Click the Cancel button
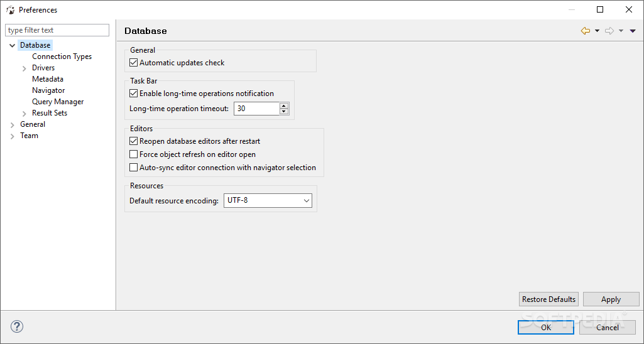The height and width of the screenshot is (344, 644). click(x=608, y=327)
